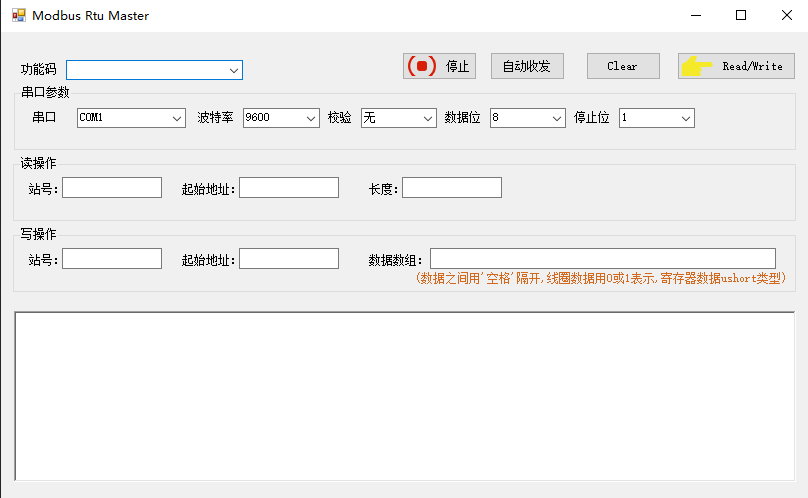Click the 串口参数 group label

pyautogui.click(x=45, y=93)
